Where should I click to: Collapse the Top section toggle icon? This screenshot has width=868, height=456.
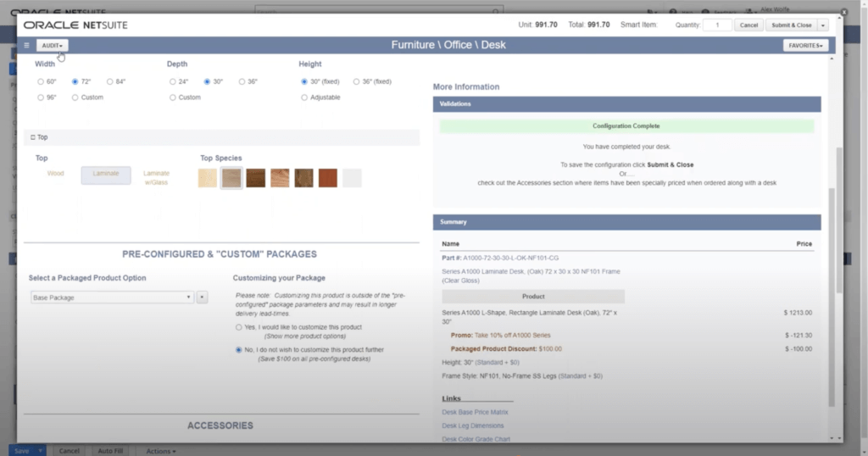[x=32, y=136]
